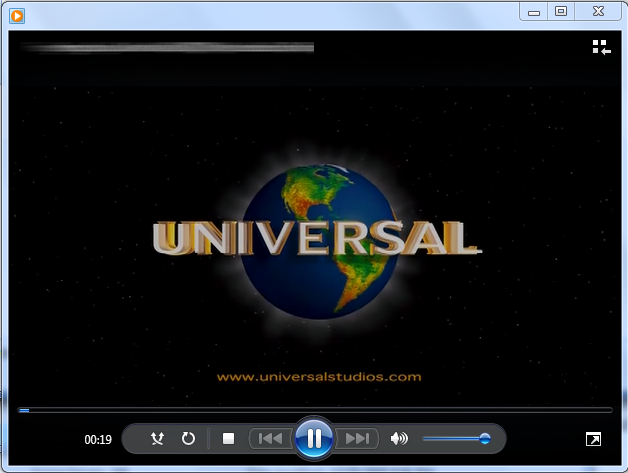Pause the video playback

point(314,438)
